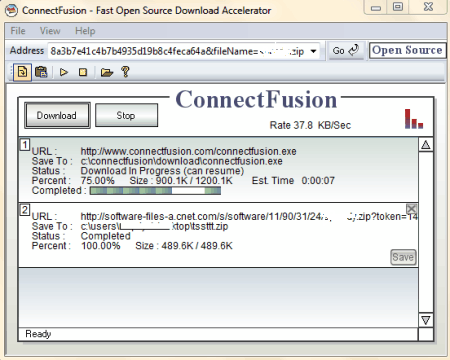Click the new download toolbar icon
This screenshot has width=450, height=360.
point(22,72)
